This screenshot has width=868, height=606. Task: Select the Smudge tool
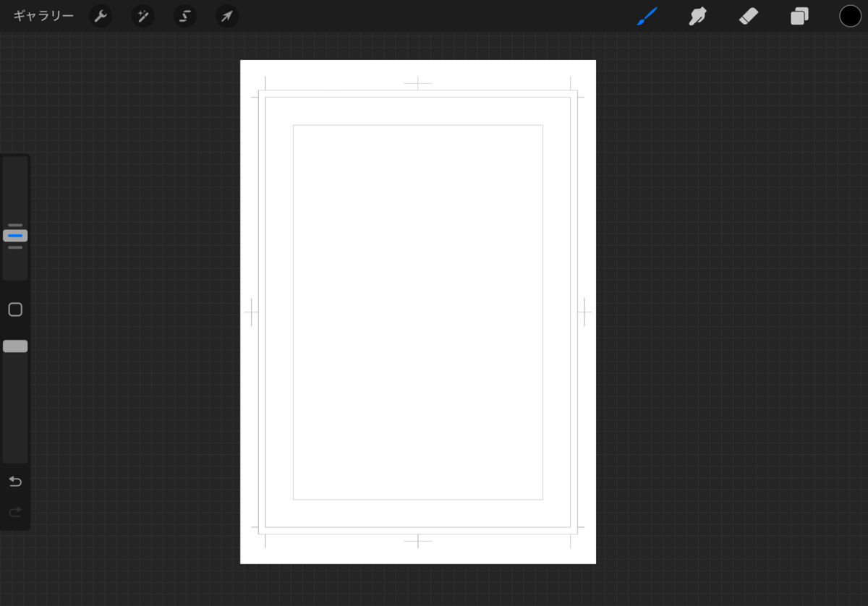click(697, 16)
